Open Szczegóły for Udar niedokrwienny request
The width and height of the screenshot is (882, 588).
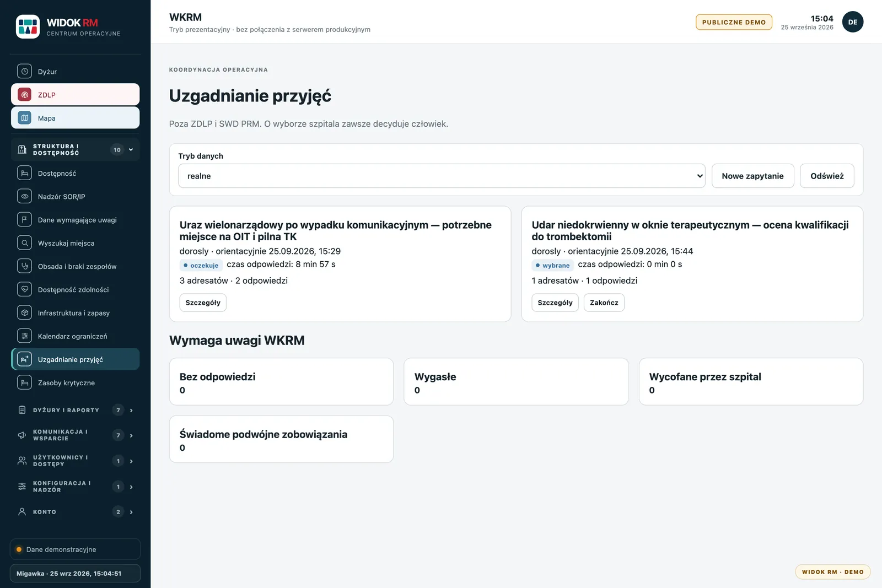(x=555, y=303)
